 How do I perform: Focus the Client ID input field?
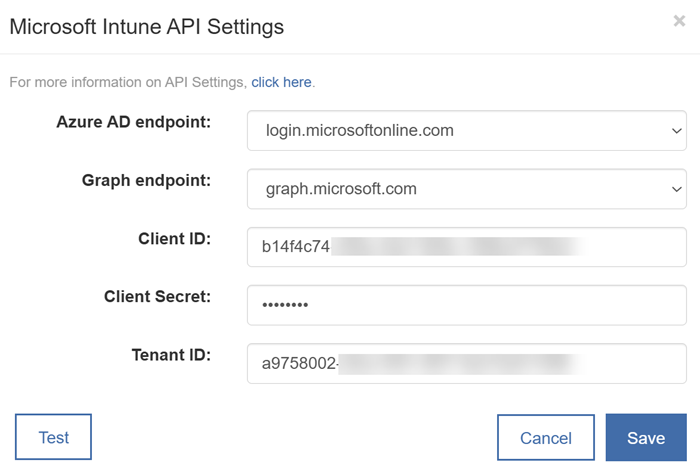click(467, 247)
